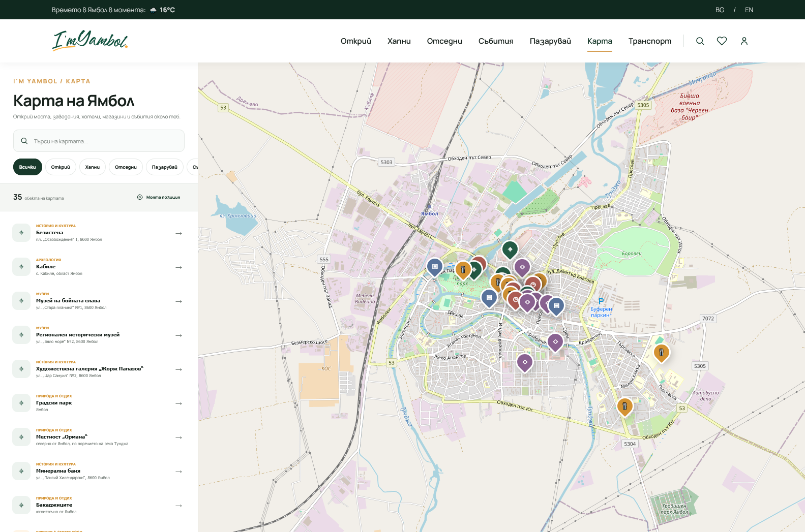Screen dimensions: 805x532
Task: Open the Художествена галерия „Жорж Папазов“ entry
Action: (99, 369)
